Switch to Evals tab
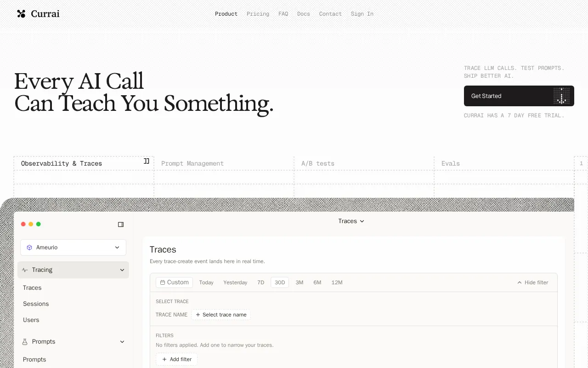The image size is (588, 368). click(504, 163)
